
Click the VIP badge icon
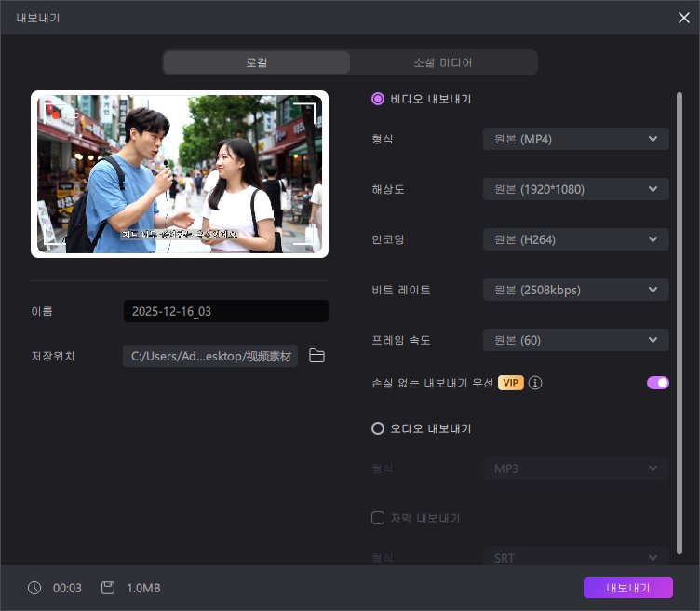pyautogui.click(x=510, y=383)
